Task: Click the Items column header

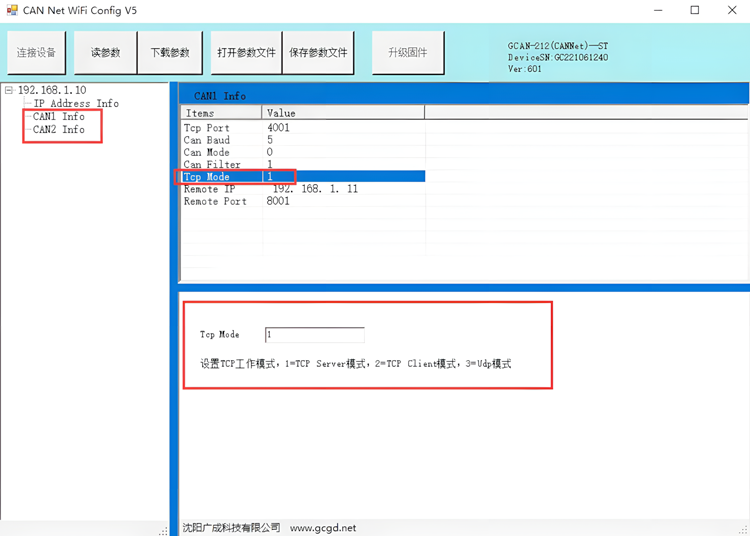Action: (x=200, y=114)
